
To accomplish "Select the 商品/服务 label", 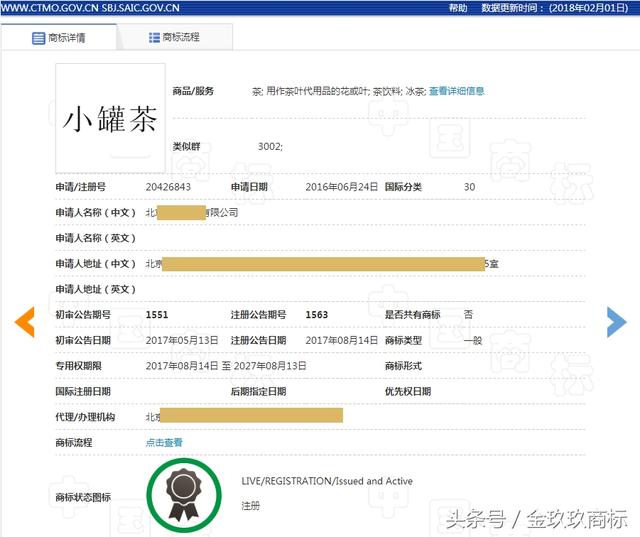I will (x=193, y=91).
